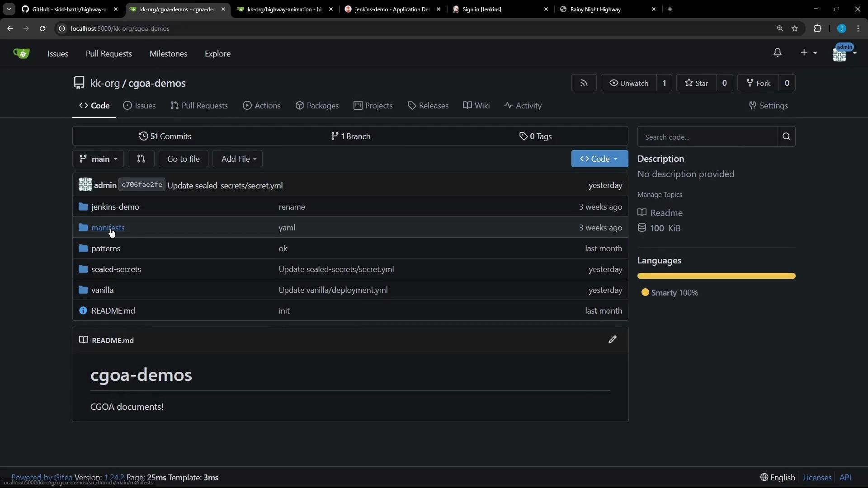Open Milestones in the top navigation

tap(168, 54)
